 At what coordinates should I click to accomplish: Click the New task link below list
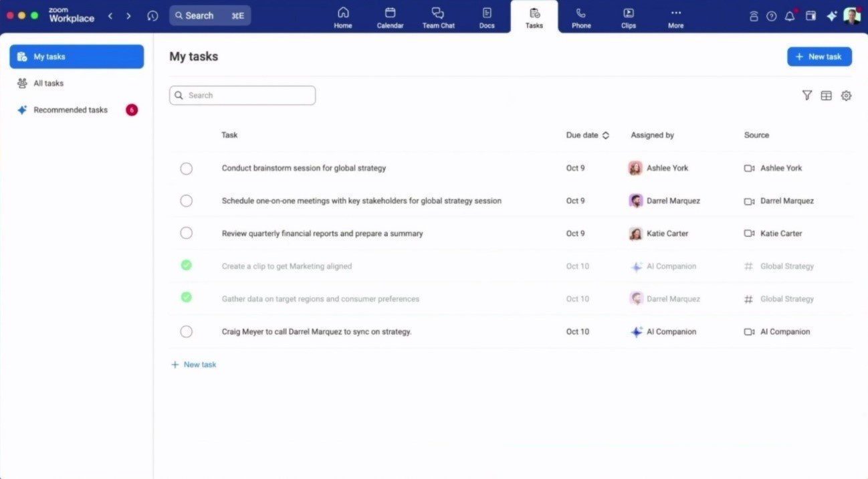point(194,365)
